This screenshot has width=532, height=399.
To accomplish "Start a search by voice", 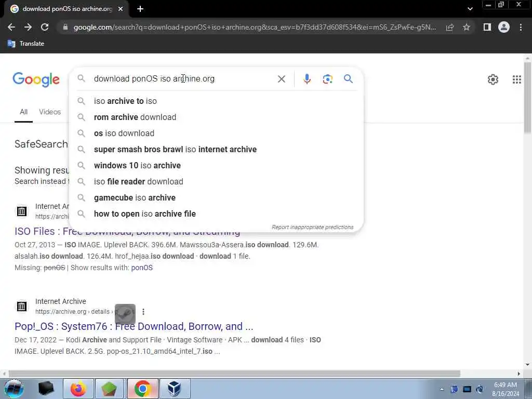I will [x=307, y=79].
